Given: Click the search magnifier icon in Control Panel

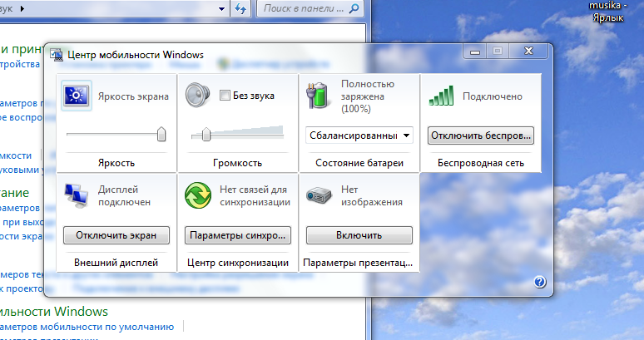Looking at the screenshot, I should tap(354, 8).
